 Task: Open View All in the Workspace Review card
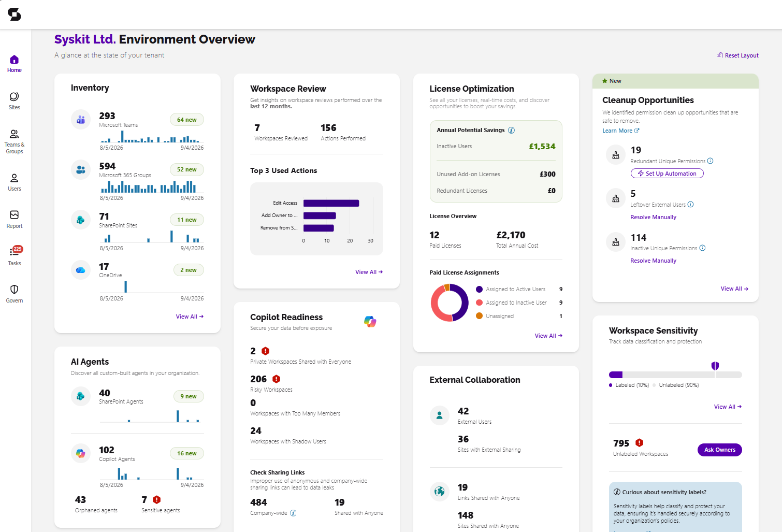369,272
